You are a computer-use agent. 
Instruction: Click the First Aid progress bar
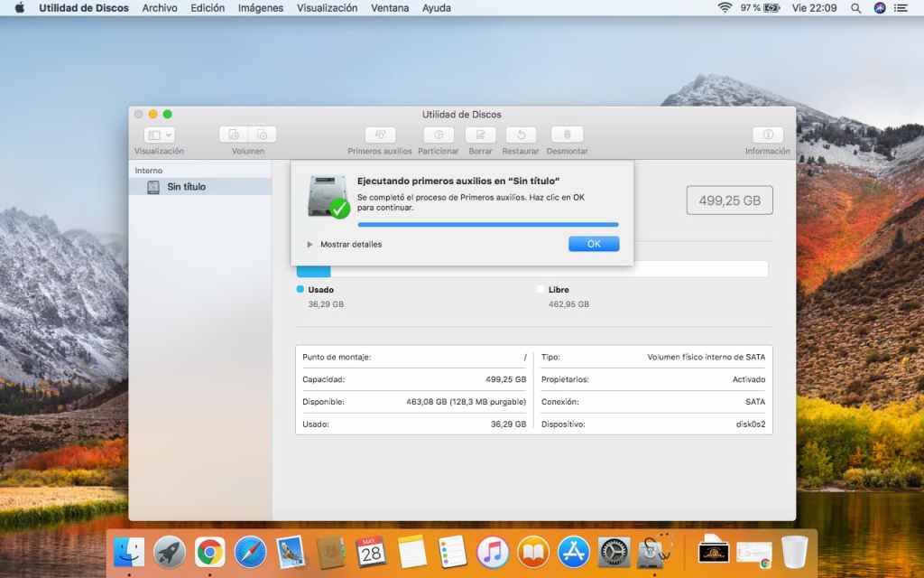click(x=488, y=224)
